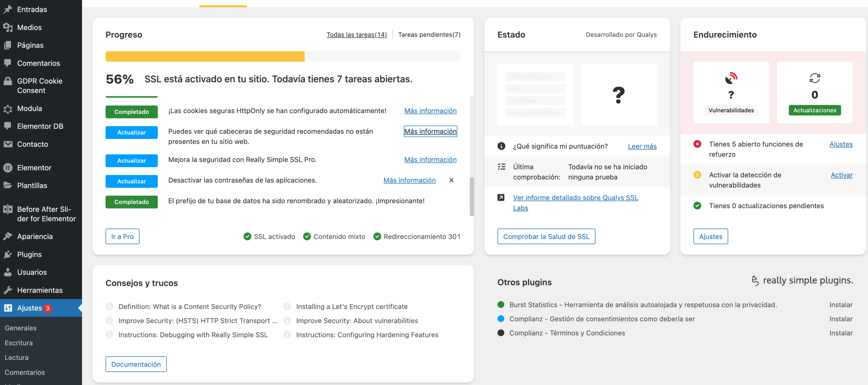Click yellow warning icon beside detección de vulnerabilidades
The width and height of the screenshot is (868, 385).
point(698,175)
